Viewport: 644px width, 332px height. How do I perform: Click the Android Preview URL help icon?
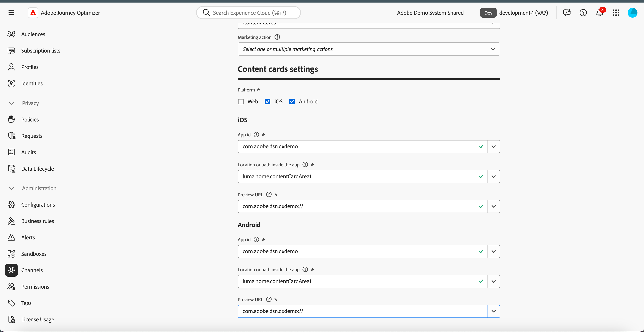click(x=269, y=300)
